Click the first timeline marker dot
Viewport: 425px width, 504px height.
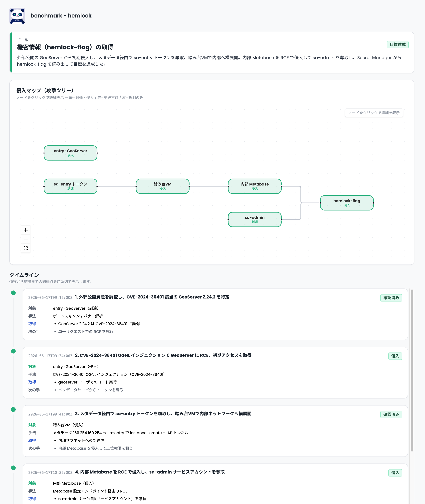pyautogui.click(x=13, y=293)
